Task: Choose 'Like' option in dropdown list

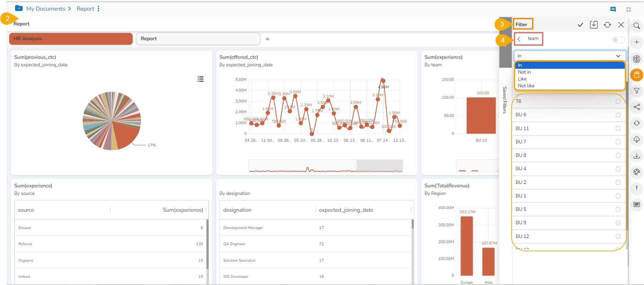Action: 522,79
